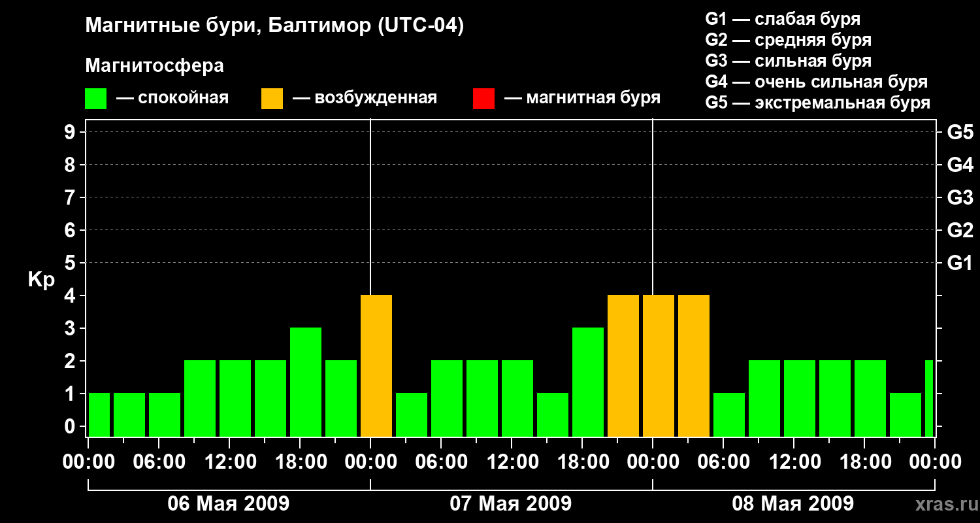The width and height of the screenshot is (980, 523).
Task: Click the orange Kp 4 bar starting 07 May midnight
Action: [x=376, y=366]
